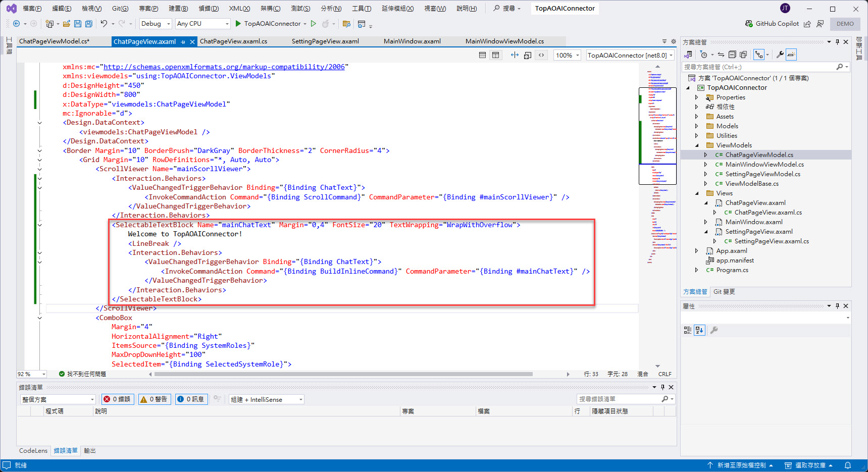The image size is (868, 472).
Task: Click the Sync with Active Document icon
Action: [x=721, y=55]
